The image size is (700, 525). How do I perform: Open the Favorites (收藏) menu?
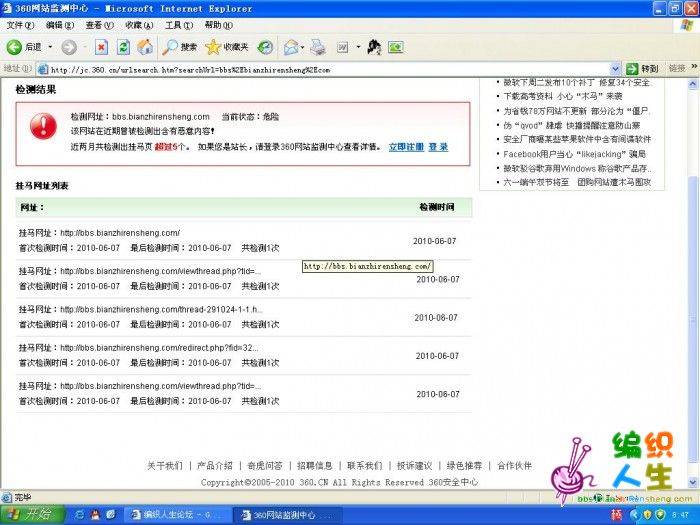[x=139, y=25]
